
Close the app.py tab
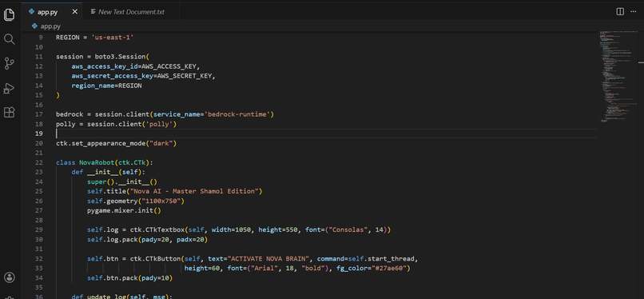point(75,12)
